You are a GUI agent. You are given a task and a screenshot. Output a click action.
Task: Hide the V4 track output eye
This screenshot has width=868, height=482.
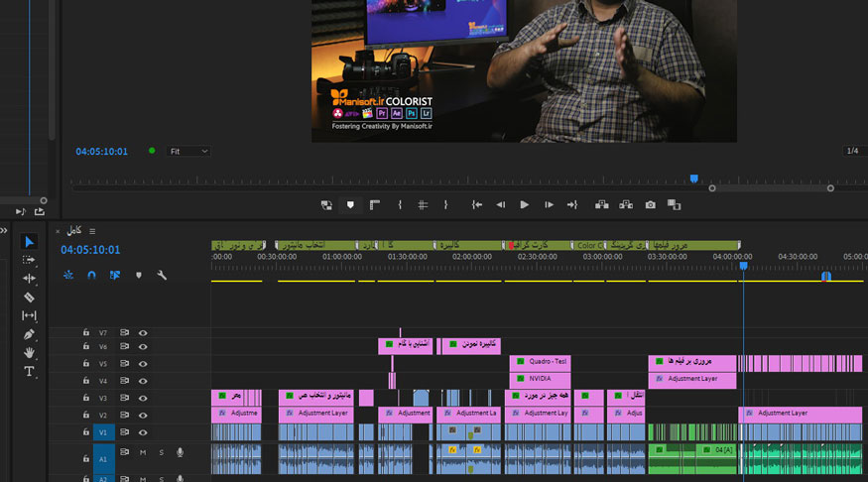143,381
